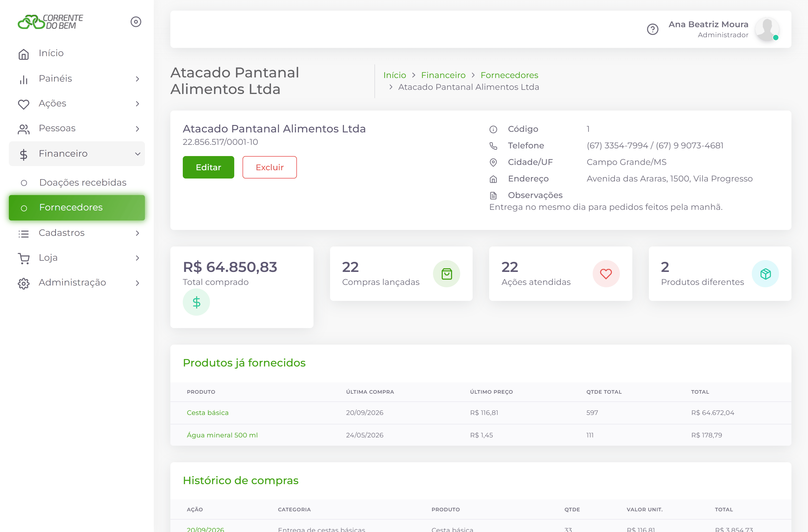Click the Ações atendidas heart icon
This screenshot has width=808, height=532.
606,274
